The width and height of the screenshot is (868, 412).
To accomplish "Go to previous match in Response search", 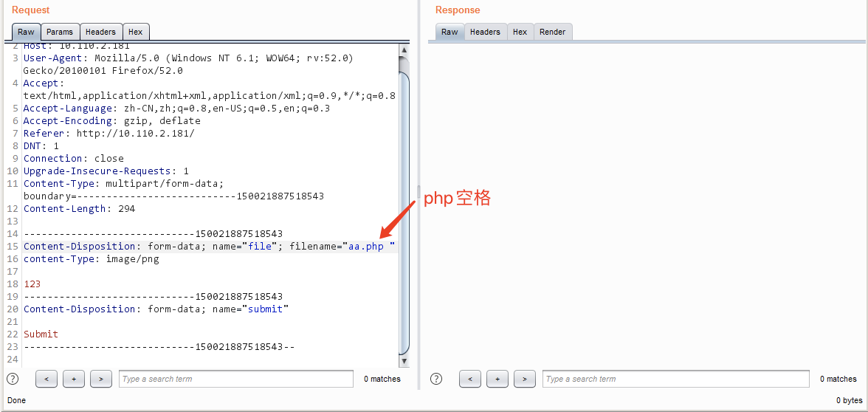I will pyautogui.click(x=470, y=379).
